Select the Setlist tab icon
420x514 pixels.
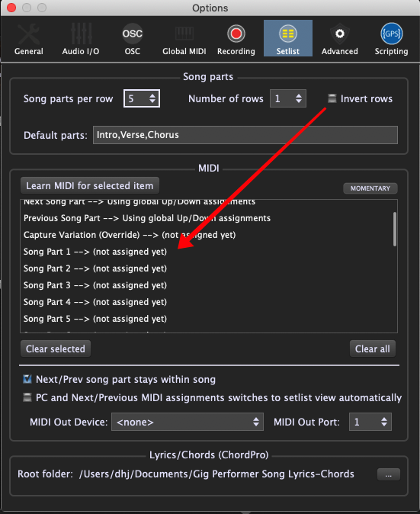[x=288, y=34]
